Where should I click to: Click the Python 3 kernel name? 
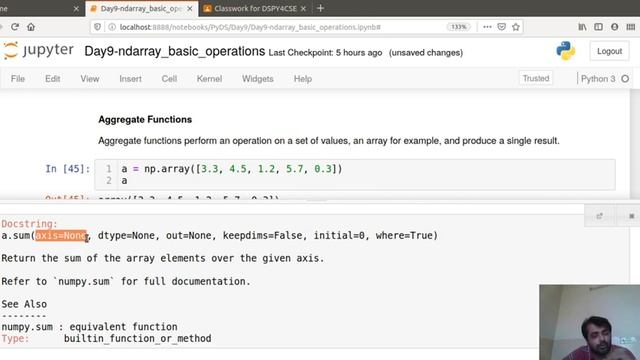598,79
